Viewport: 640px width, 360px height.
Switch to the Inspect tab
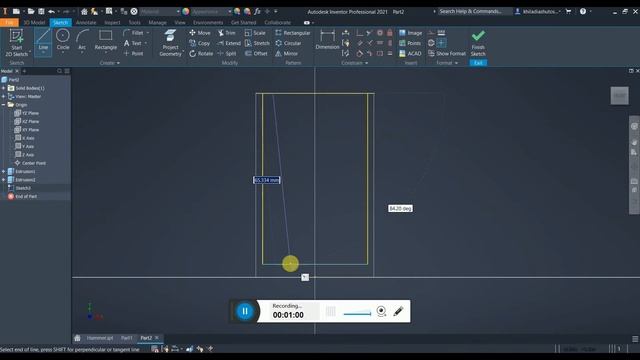(x=112, y=22)
